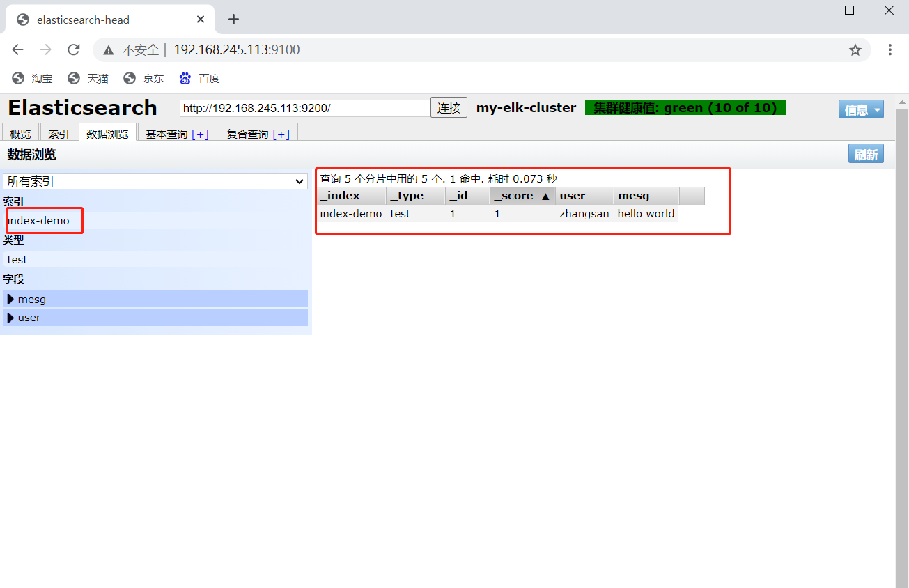The image size is (909, 588).
Task: Open the 百度 bookmark
Action: coord(199,78)
